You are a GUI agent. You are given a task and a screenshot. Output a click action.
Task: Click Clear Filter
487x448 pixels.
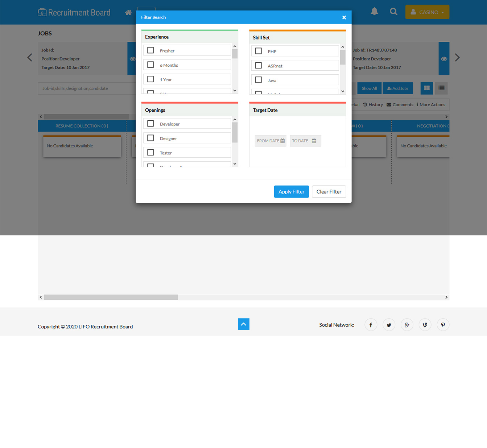coord(329,192)
